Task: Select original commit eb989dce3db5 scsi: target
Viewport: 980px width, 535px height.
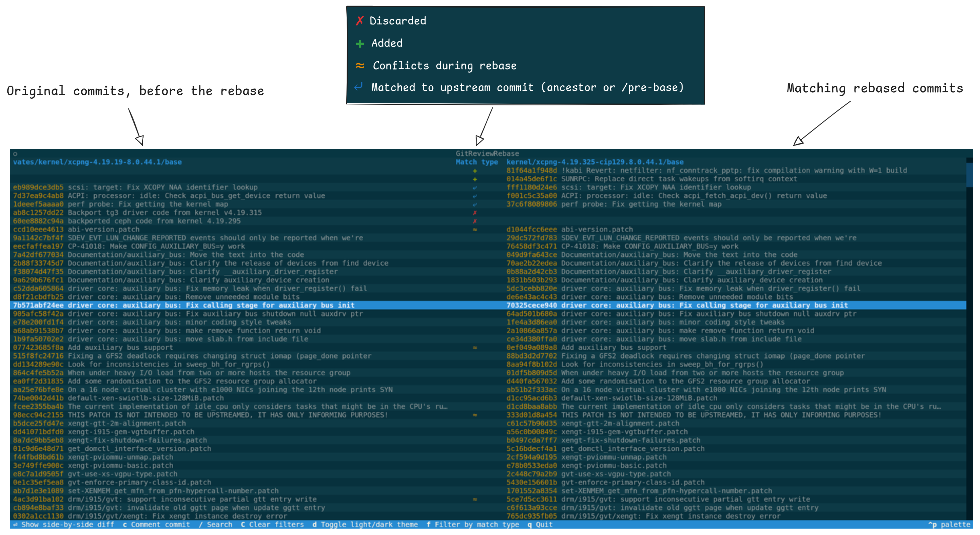Action: [x=136, y=187]
